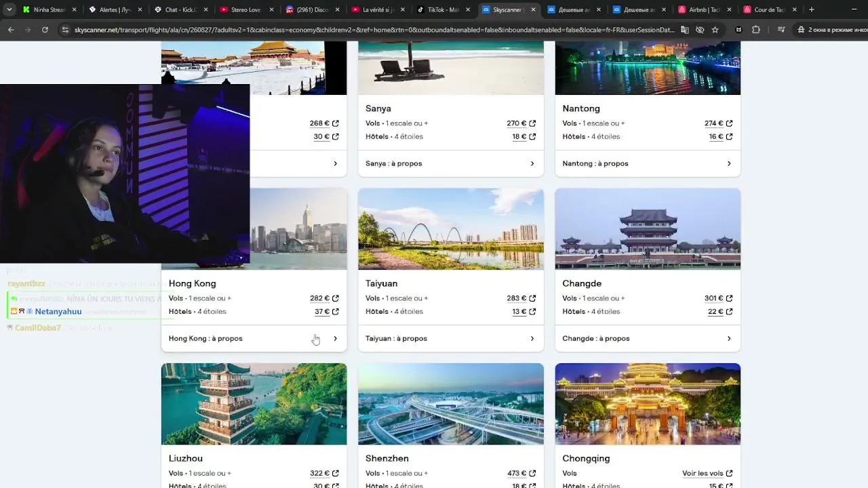Open external link icon beside Sanya 270 €

tap(532, 123)
